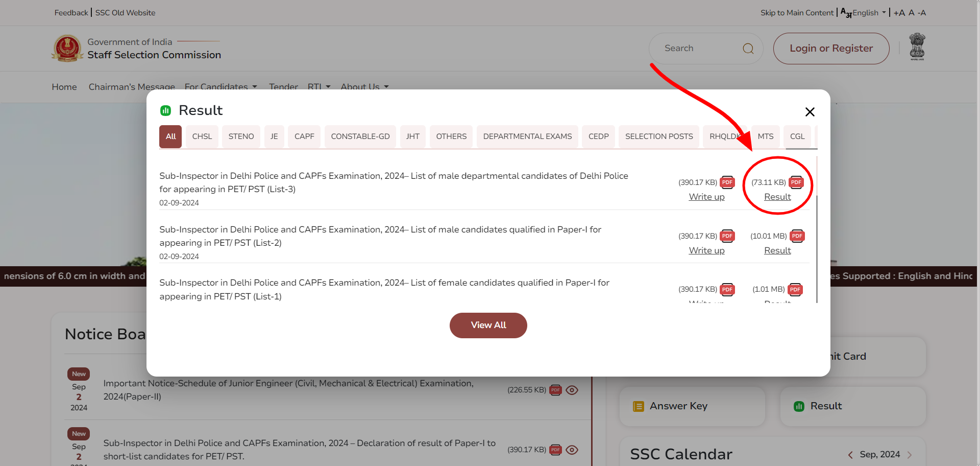980x466 pixels.
Task: Click the SSC logo emblem
Action: click(x=67, y=48)
